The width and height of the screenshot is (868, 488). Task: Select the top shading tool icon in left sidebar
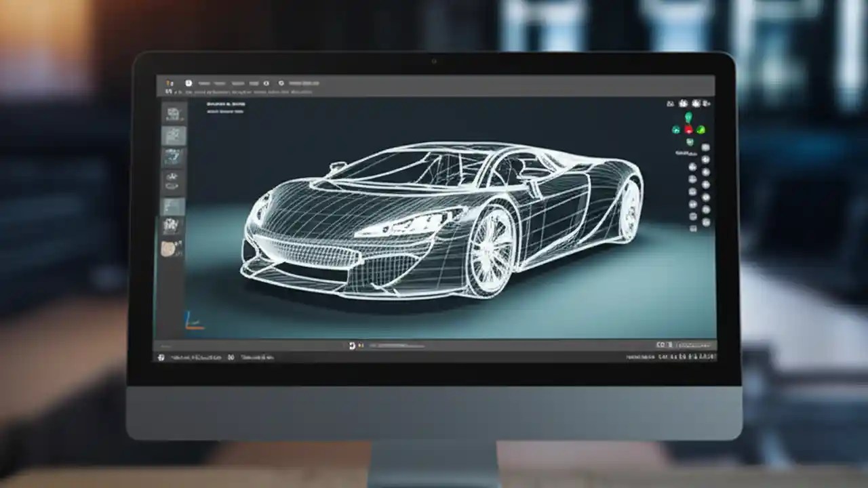point(172,112)
